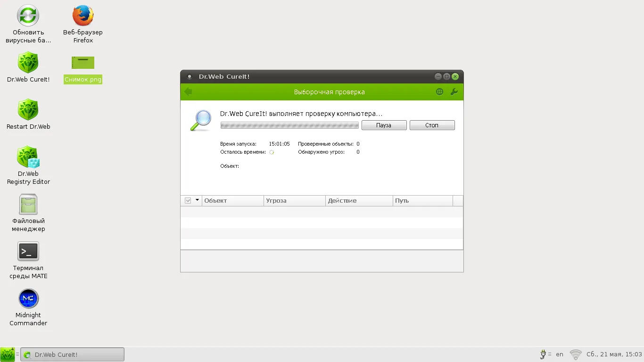
Task: Click the scan progress bar
Action: pos(289,125)
